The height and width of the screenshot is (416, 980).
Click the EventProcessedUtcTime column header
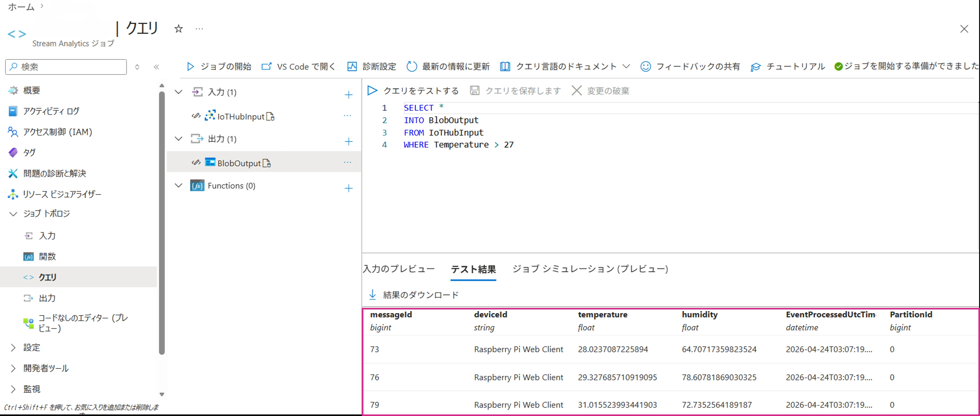[831, 315]
